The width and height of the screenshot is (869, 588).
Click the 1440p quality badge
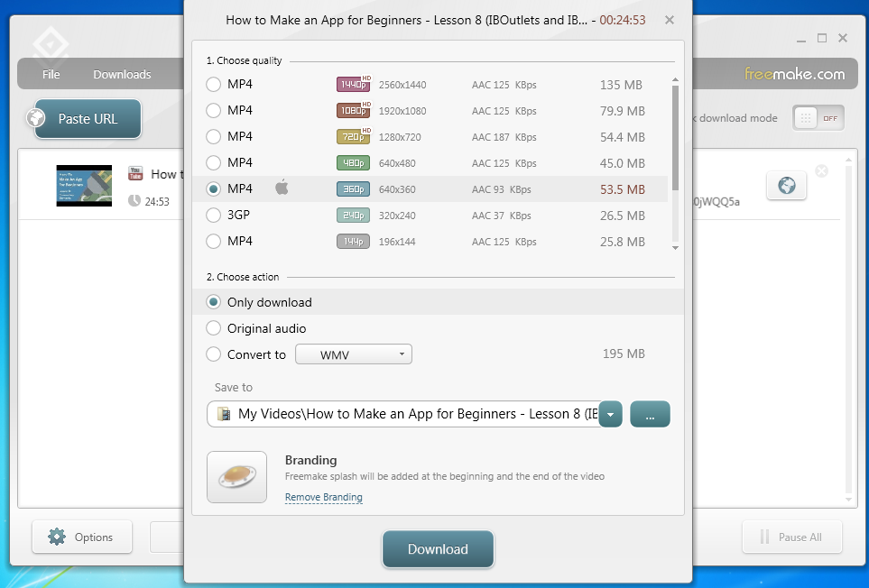(x=354, y=84)
